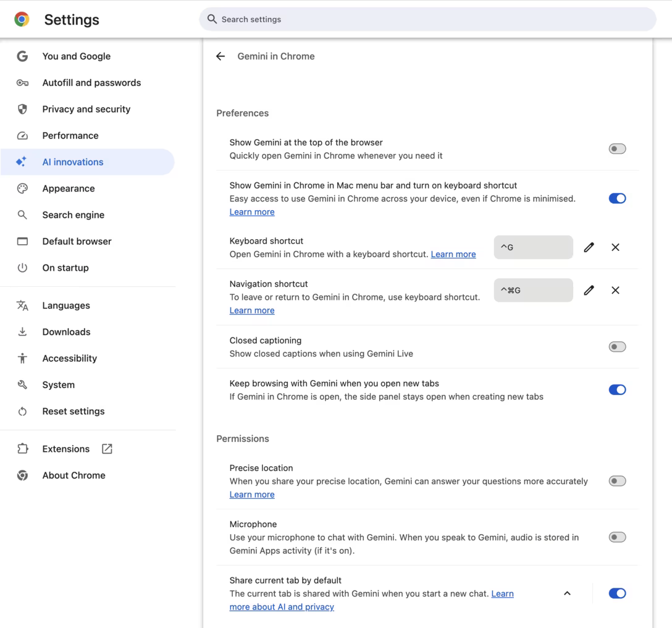Open About Chrome page
Viewport: 672px width, 628px height.
[88, 475]
